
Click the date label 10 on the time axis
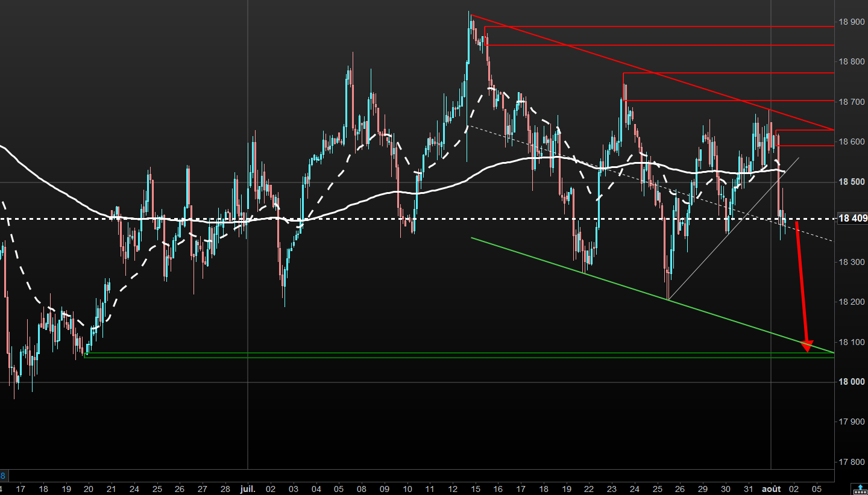pyautogui.click(x=407, y=488)
